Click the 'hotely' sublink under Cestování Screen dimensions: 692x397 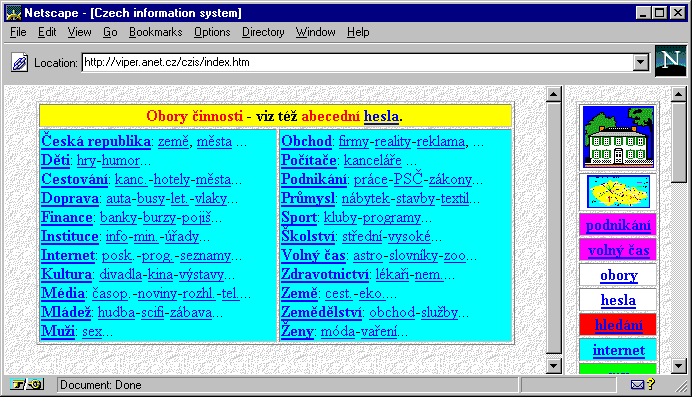point(172,180)
